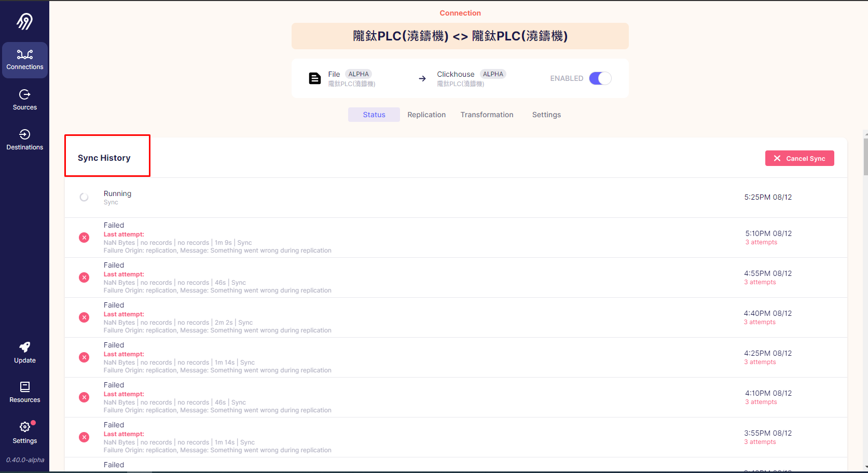The image size is (868, 473).
Task: Switch to the Replication tab
Action: pos(426,115)
